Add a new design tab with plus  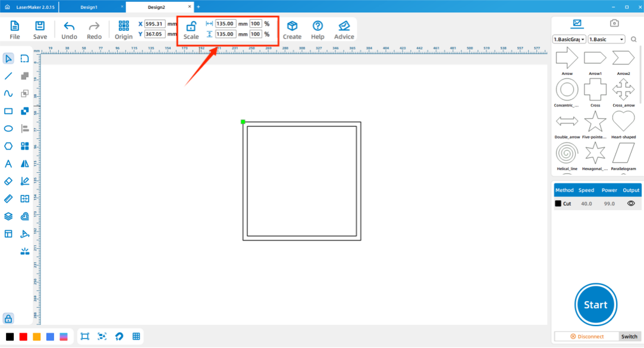click(x=199, y=7)
